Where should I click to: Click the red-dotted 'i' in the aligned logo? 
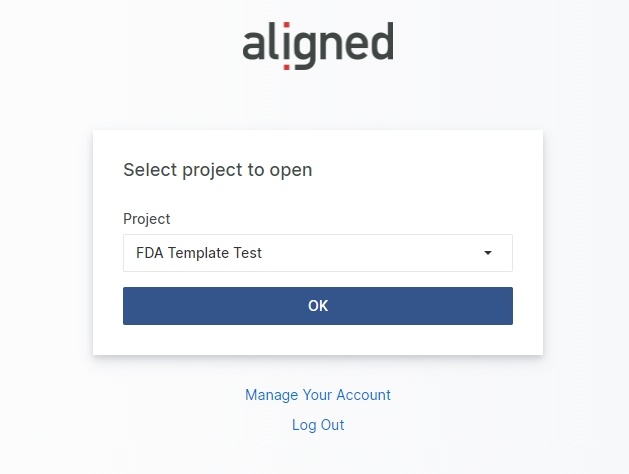[287, 46]
